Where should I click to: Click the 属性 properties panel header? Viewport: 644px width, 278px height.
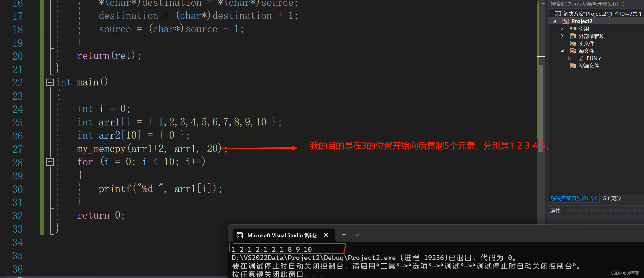coord(596,211)
